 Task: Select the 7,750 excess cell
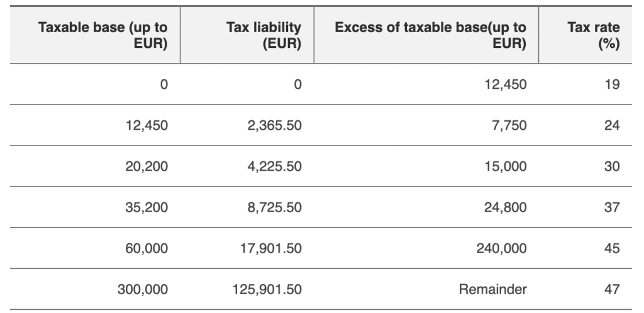511,125
